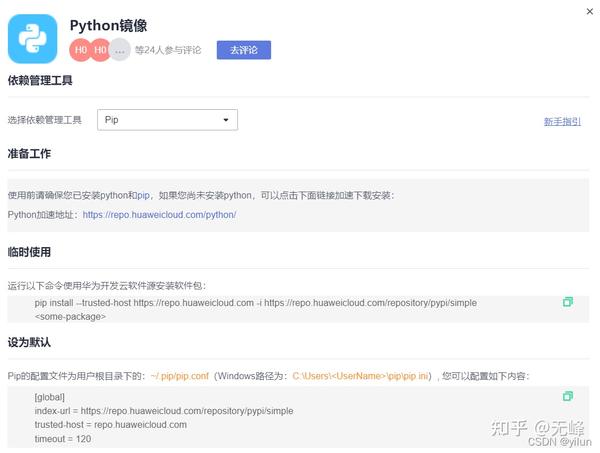Copy the pip install command

click(x=568, y=302)
